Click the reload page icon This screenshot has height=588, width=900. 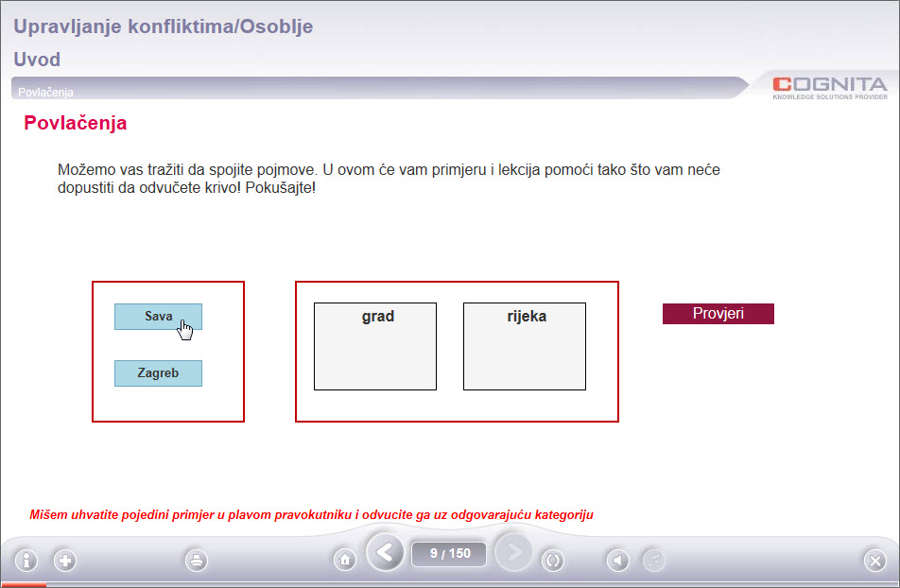coord(553,561)
